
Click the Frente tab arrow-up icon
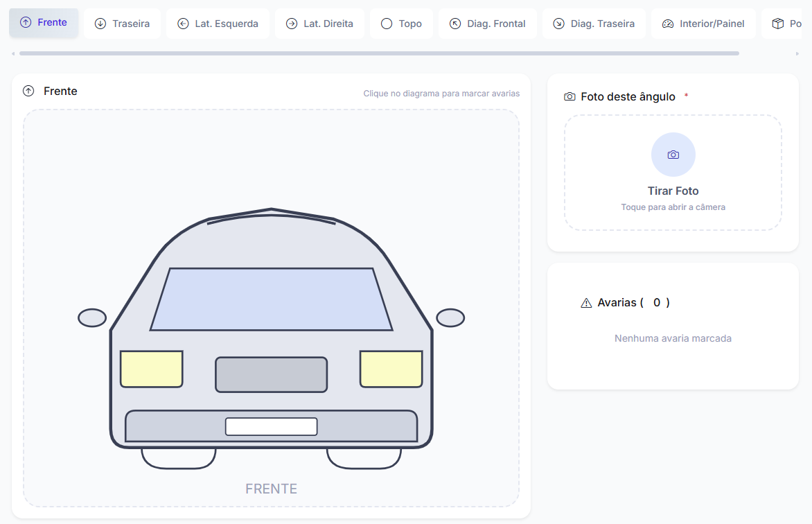26,23
